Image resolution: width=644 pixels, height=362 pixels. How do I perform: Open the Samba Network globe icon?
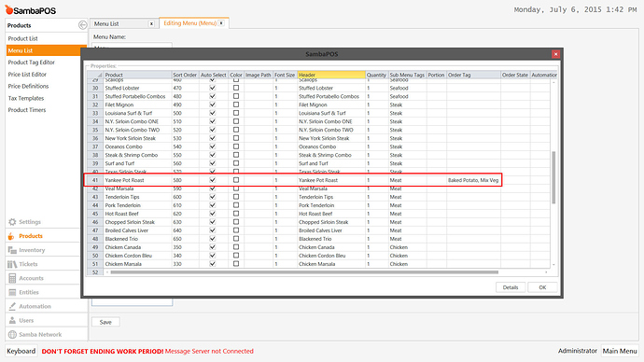[12, 335]
